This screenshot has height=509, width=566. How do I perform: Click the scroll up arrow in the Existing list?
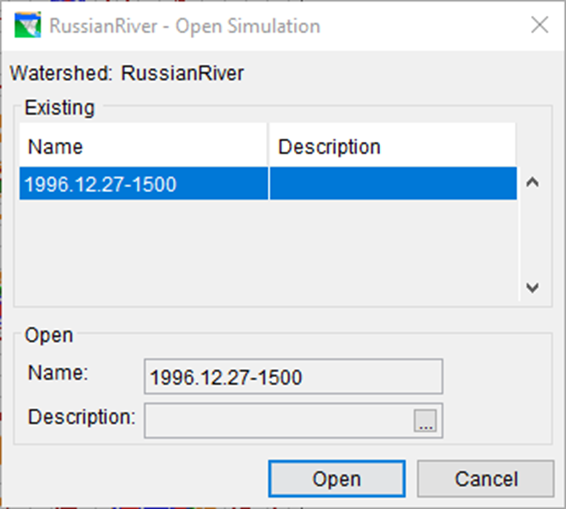pyautogui.click(x=532, y=182)
